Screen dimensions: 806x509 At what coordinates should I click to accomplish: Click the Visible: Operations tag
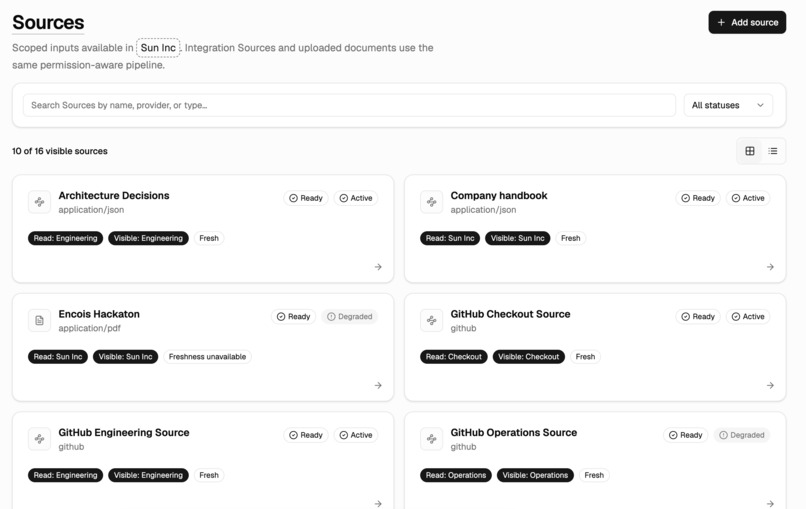(x=535, y=475)
